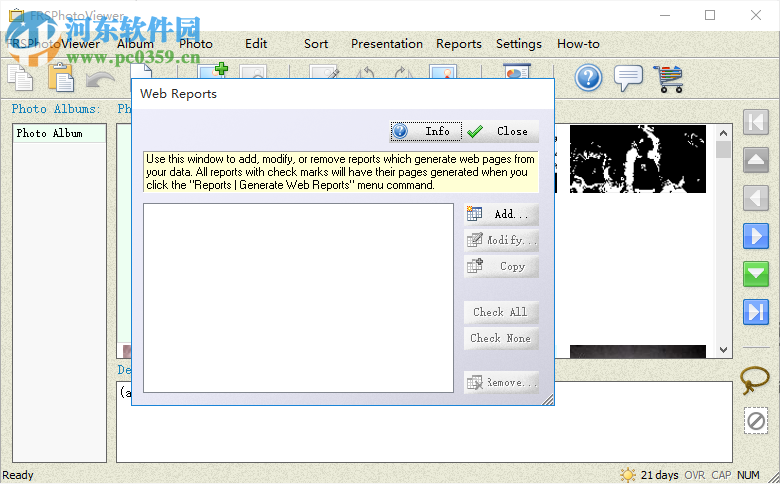Open the Photo menu
The width and height of the screenshot is (780, 484).
coord(196,44)
